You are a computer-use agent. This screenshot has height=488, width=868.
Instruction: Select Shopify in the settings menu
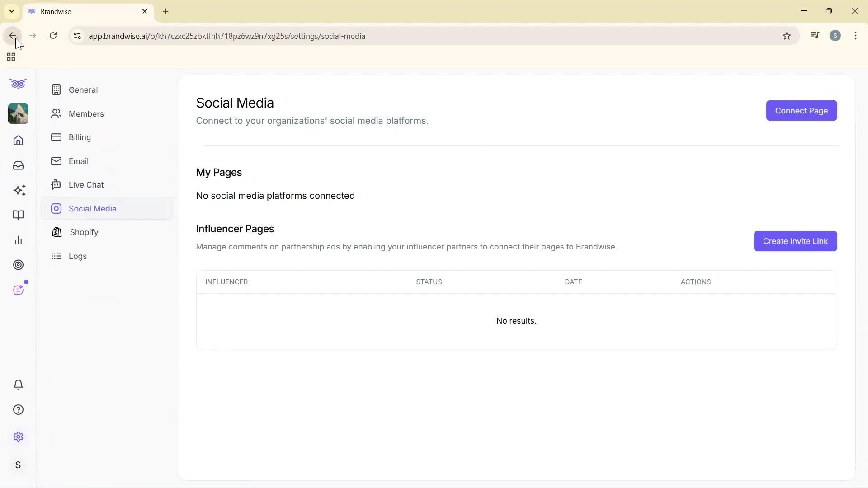pos(83,232)
